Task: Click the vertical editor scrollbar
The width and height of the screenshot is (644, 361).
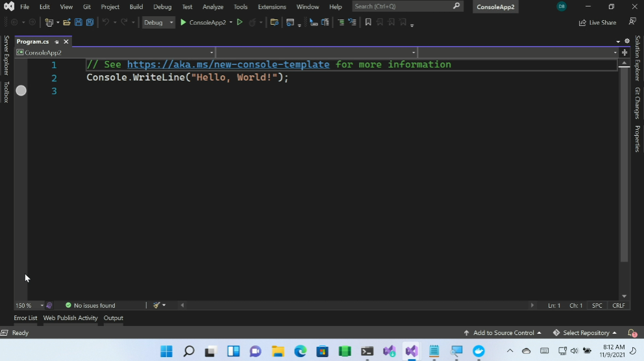Action: (624, 162)
